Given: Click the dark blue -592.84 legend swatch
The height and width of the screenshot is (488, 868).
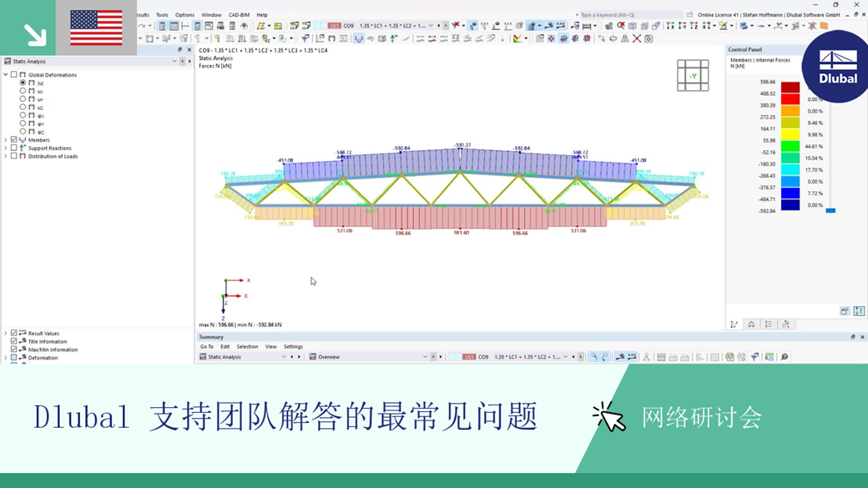Looking at the screenshot, I should click(x=790, y=204).
